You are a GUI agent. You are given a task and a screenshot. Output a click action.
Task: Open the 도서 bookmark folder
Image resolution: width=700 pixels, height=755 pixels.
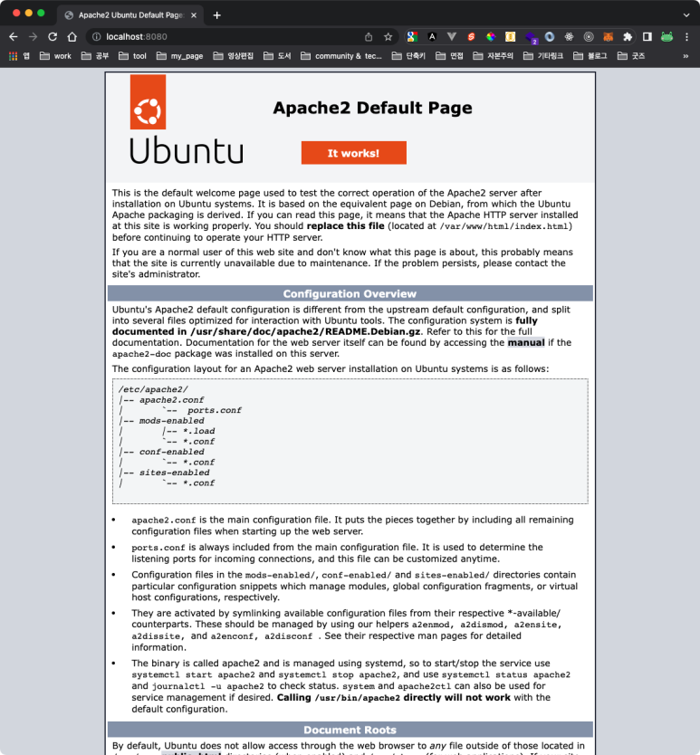coord(277,56)
